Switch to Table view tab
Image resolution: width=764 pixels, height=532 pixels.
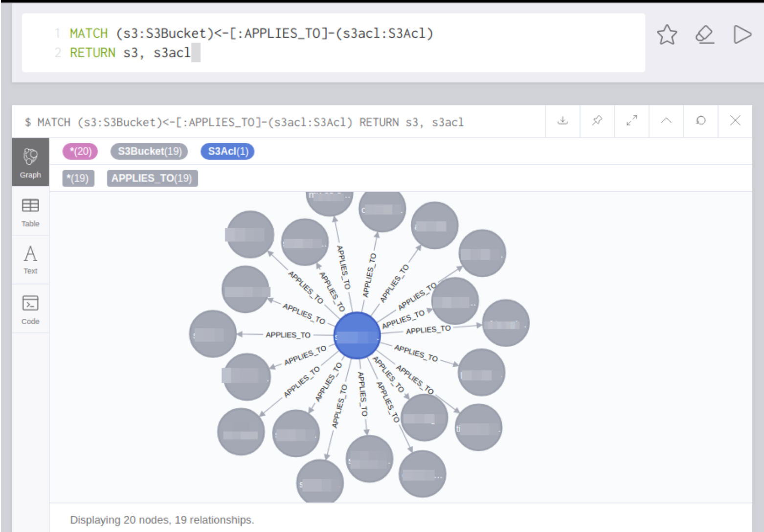pyautogui.click(x=30, y=212)
